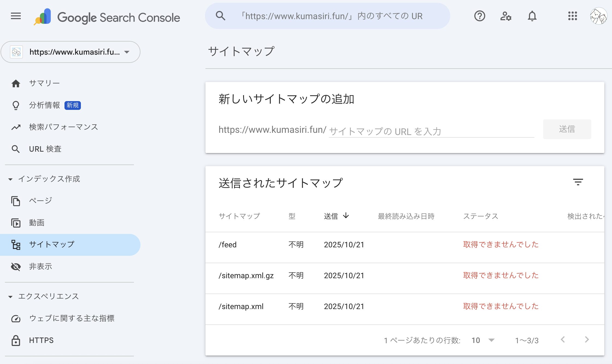Open user and permissions settings icon
Image resolution: width=612 pixels, height=364 pixels.
(505, 16)
